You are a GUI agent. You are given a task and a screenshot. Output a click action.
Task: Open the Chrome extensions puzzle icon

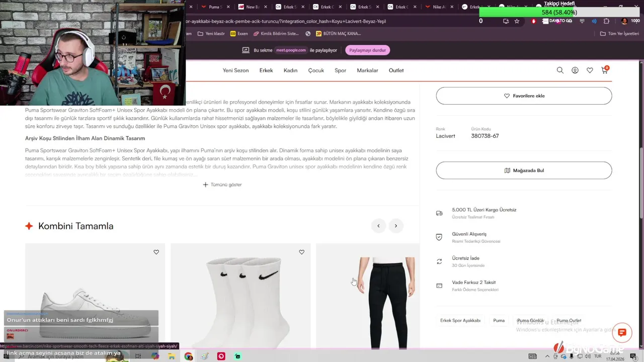(606, 21)
